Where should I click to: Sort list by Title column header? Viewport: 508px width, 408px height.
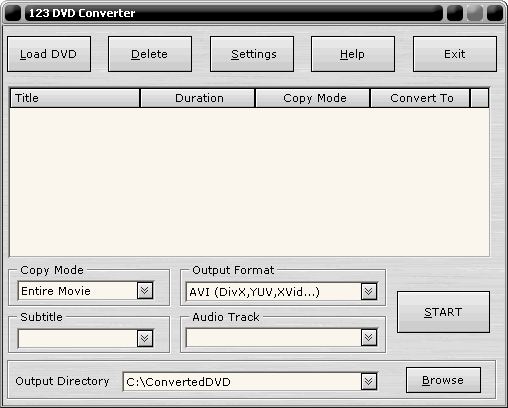pyautogui.click(x=75, y=98)
